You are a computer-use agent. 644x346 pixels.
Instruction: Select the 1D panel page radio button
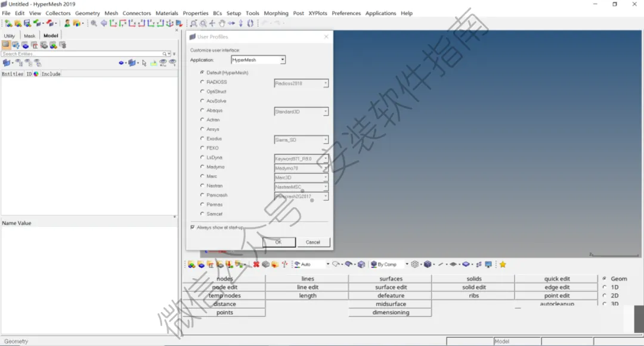(605, 287)
